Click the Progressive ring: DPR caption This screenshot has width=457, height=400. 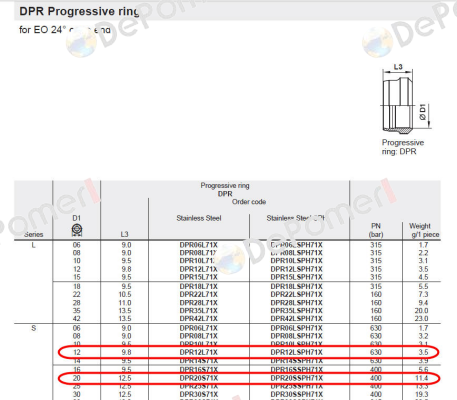coord(403,147)
